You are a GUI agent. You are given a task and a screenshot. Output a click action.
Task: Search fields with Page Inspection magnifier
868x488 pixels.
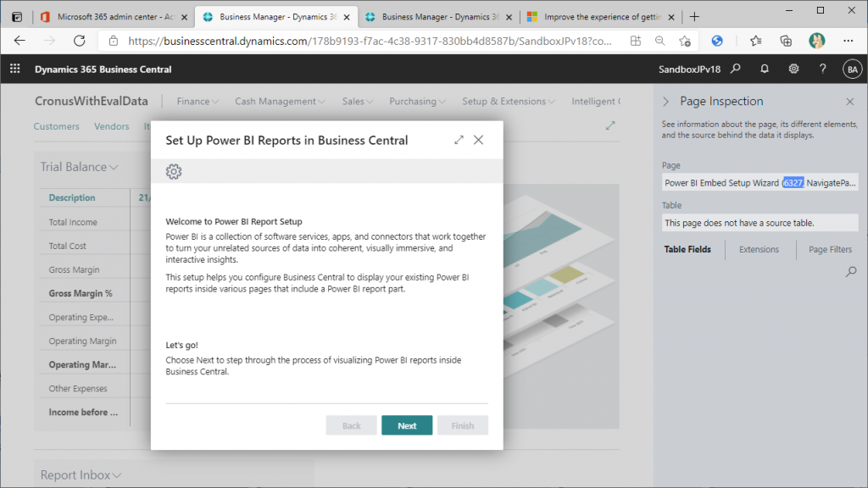point(851,272)
